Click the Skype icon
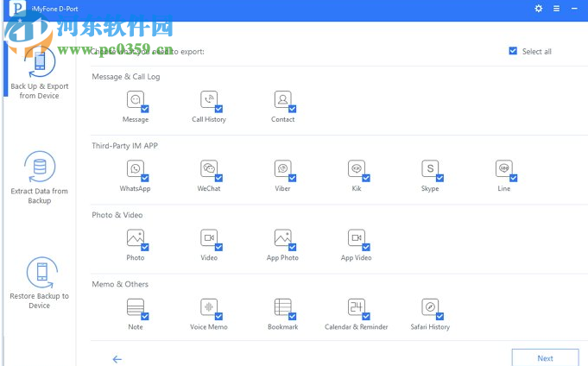Image resolution: width=588 pixels, height=366 pixels. [430, 168]
